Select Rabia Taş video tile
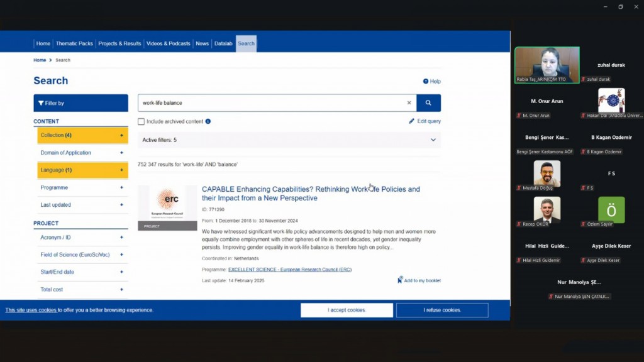Screen dimensions: 644x362 pos(547,65)
